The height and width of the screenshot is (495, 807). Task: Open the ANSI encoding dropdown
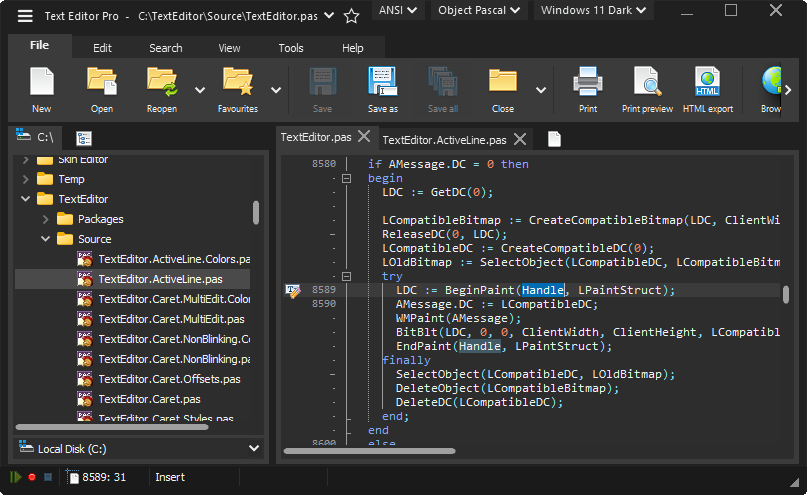pos(399,11)
